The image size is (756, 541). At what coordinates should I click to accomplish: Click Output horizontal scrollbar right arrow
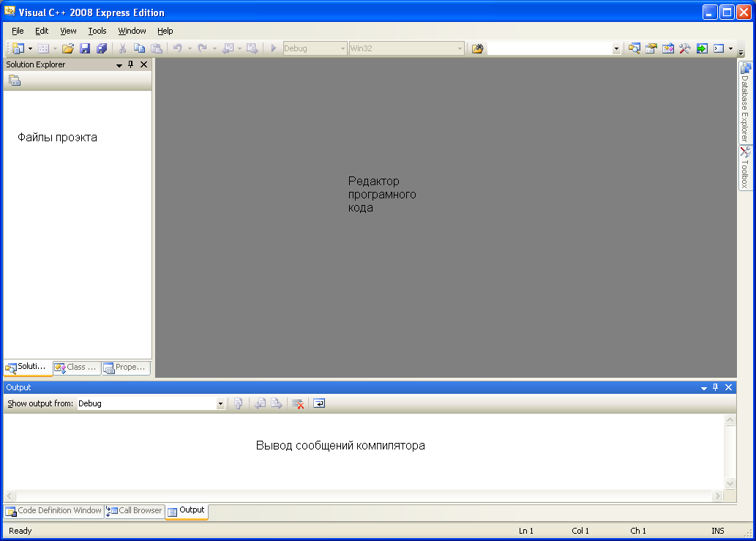point(717,496)
